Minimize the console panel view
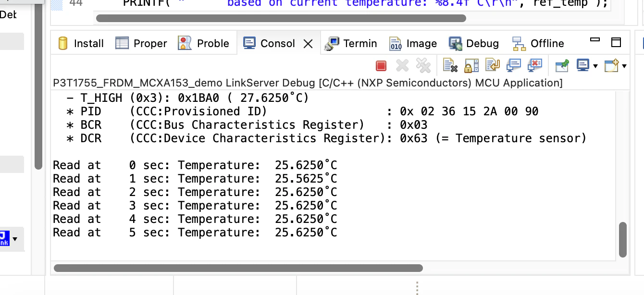644x295 pixels. [x=595, y=39]
